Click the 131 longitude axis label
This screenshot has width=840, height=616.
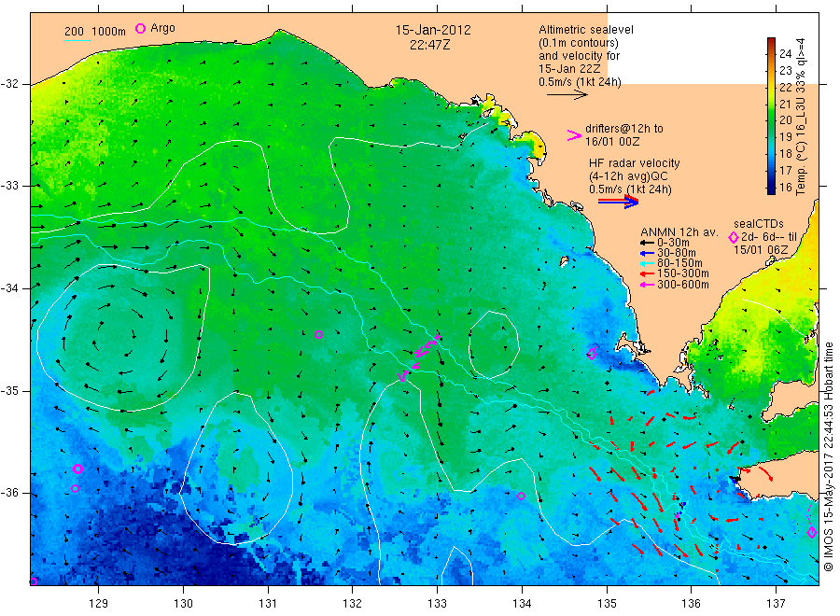268,604
